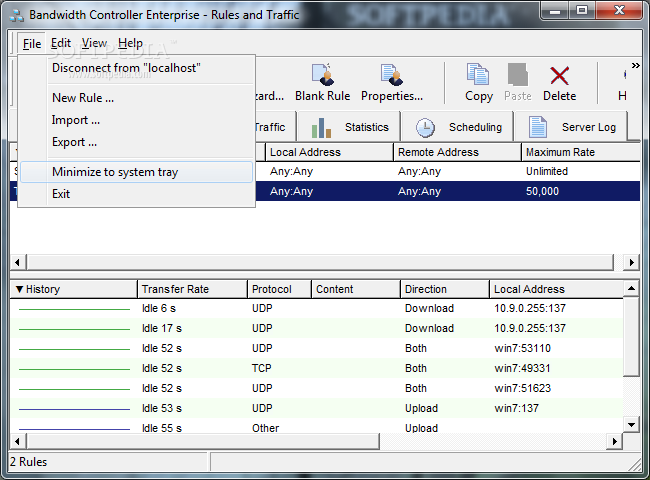Click the red Delete icon

click(x=559, y=75)
